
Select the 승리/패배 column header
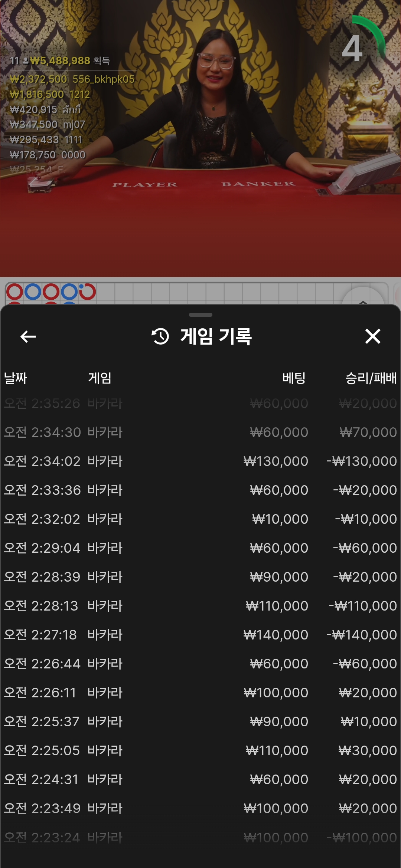tap(371, 378)
